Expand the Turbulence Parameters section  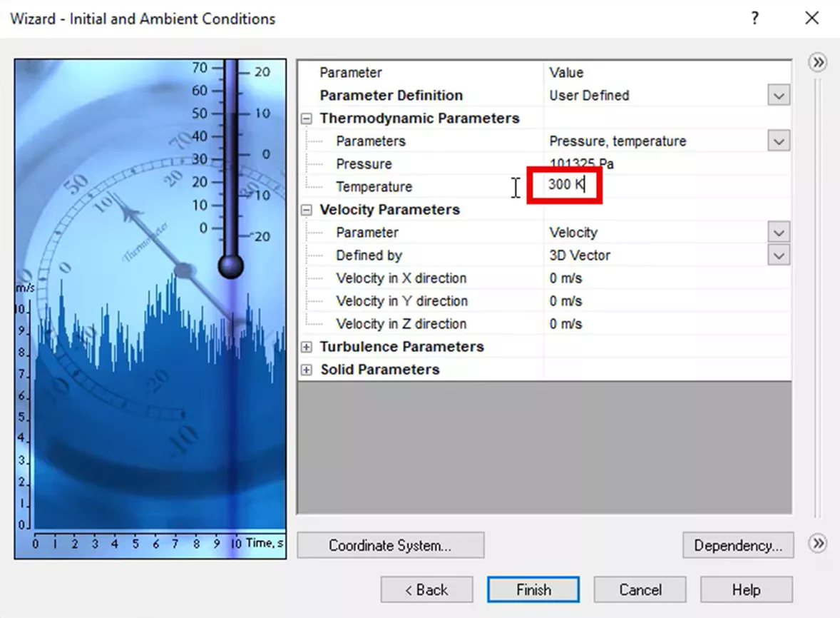[x=307, y=346]
